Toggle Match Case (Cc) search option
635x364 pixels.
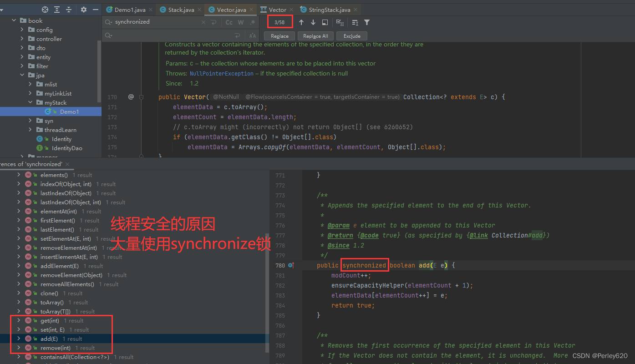(229, 22)
